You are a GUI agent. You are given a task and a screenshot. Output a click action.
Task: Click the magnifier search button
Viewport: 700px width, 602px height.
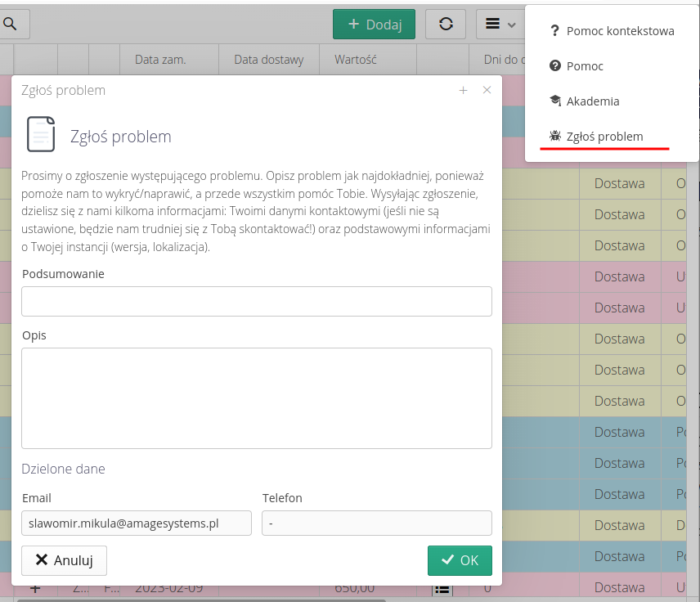10,25
